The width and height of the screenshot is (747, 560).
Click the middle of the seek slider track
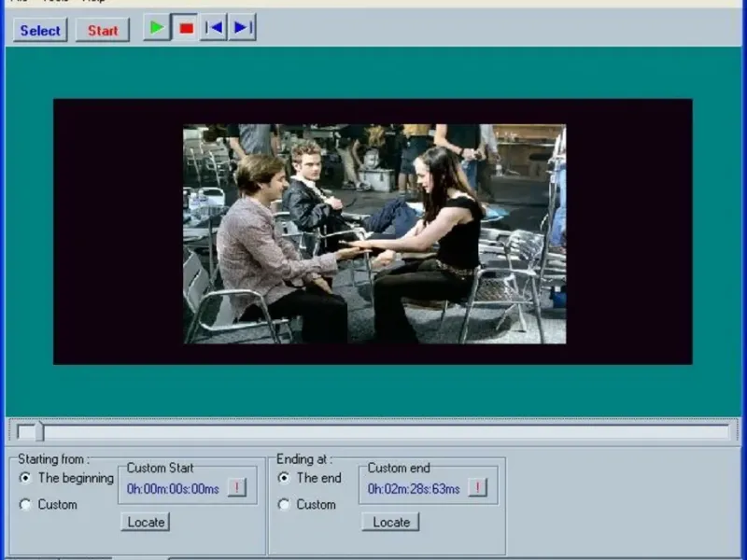click(x=373, y=432)
